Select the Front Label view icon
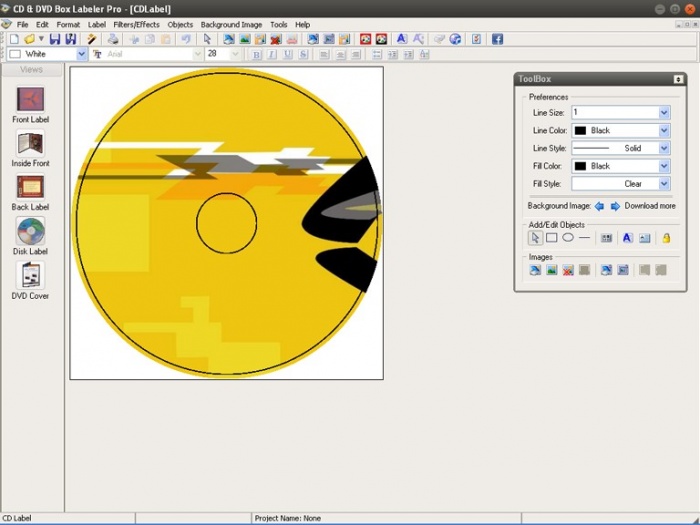The width and height of the screenshot is (700, 525). coord(30,100)
